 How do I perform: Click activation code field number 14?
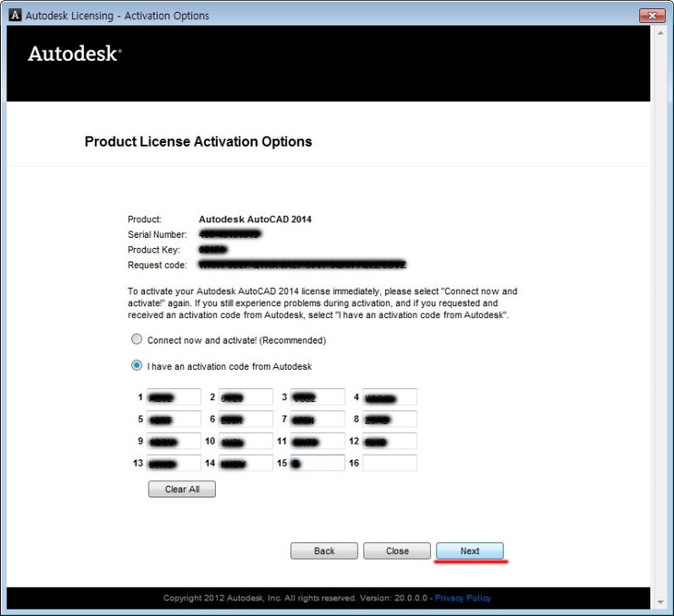pos(245,463)
